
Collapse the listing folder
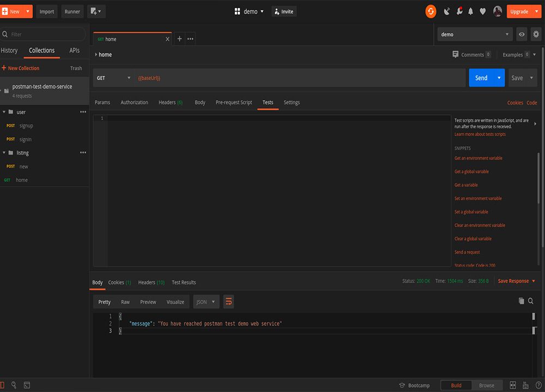pyautogui.click(x=4, y=152)
